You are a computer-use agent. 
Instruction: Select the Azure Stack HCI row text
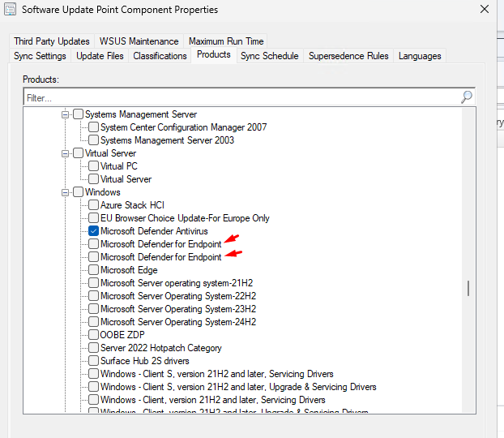pyautogui.click(x=132, y=205)
